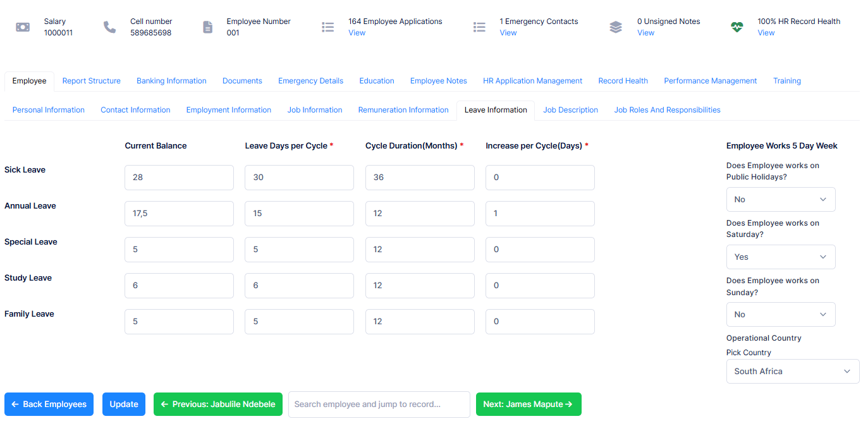868x426 pixels.
Task: Go back using Back Employees button
Action: pos(49,405)
